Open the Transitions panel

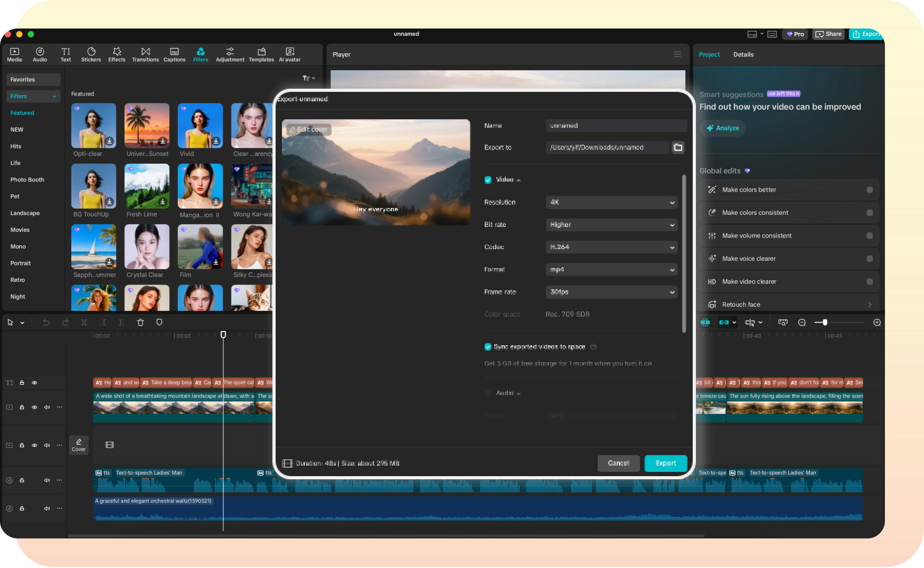click(x=145, y=54)
